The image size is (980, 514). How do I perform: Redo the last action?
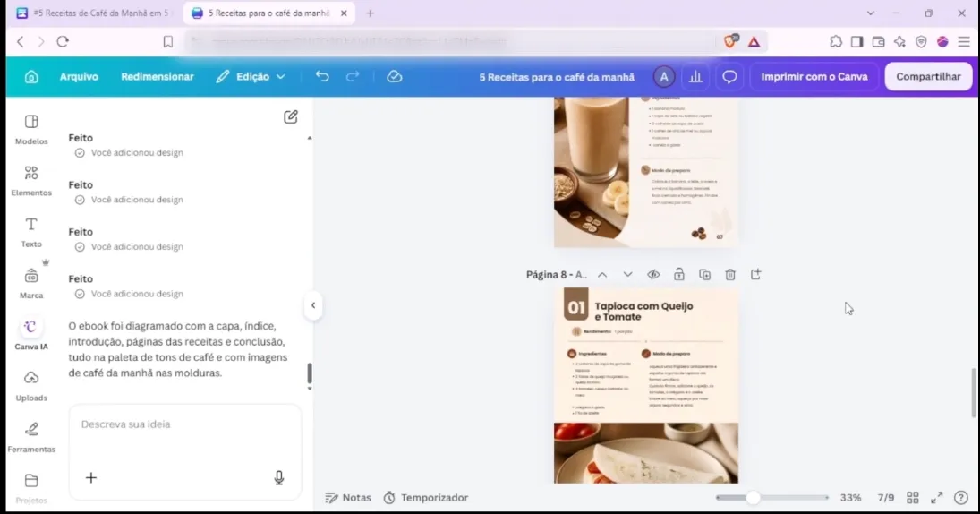[353, 76]
